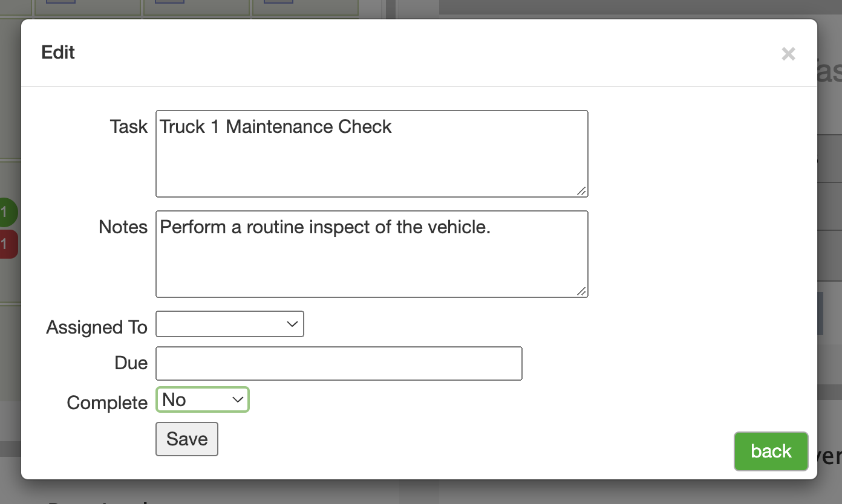Image resolution: width=842 pixels, height=504 pixels.
Task: Click the green back button
Action: pos(771,451)
